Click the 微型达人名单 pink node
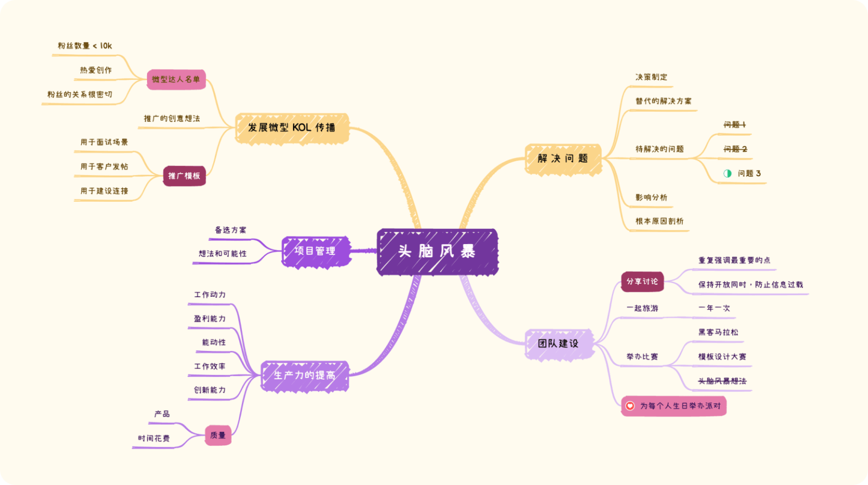 (176, 80)
